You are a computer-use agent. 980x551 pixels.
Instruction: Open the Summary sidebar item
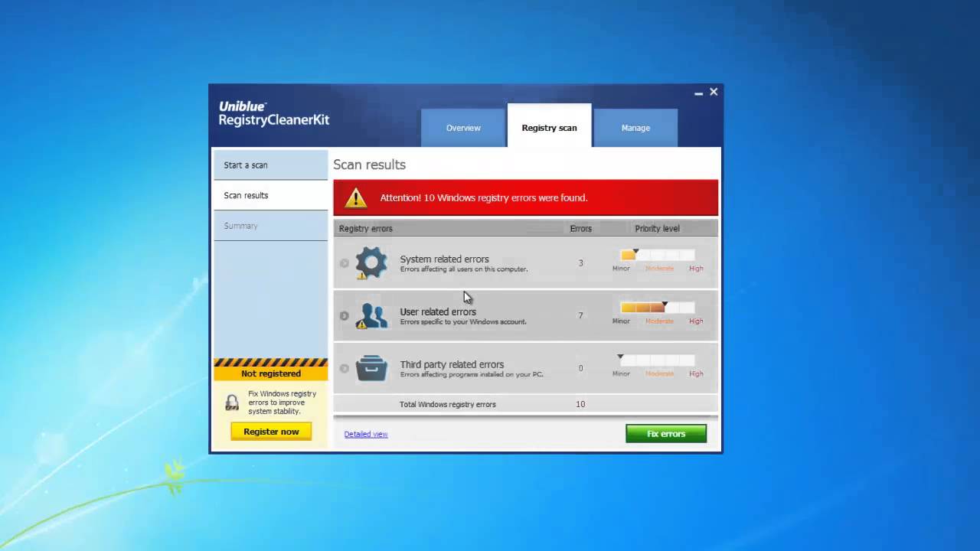click(x=270, y=226)
